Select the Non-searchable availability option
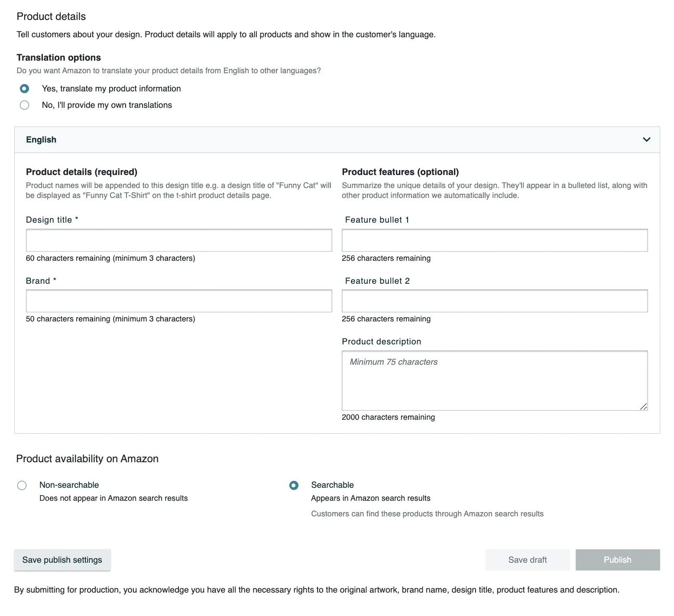This screenshot has width=674, height=616. 22,485
